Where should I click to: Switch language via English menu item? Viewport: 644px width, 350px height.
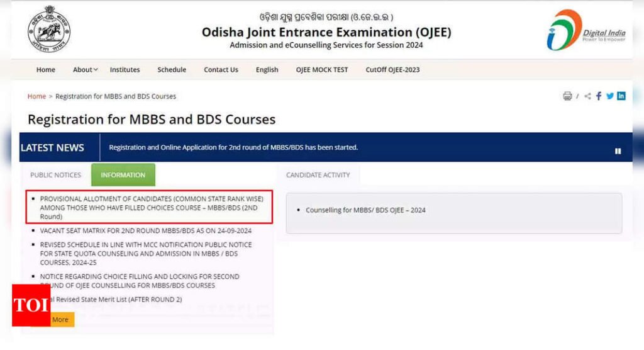(267, 69)
